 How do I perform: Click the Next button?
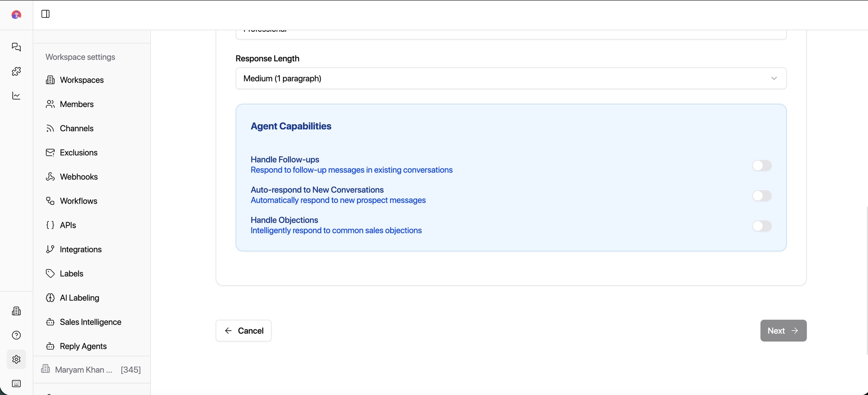tap(782, 330)
